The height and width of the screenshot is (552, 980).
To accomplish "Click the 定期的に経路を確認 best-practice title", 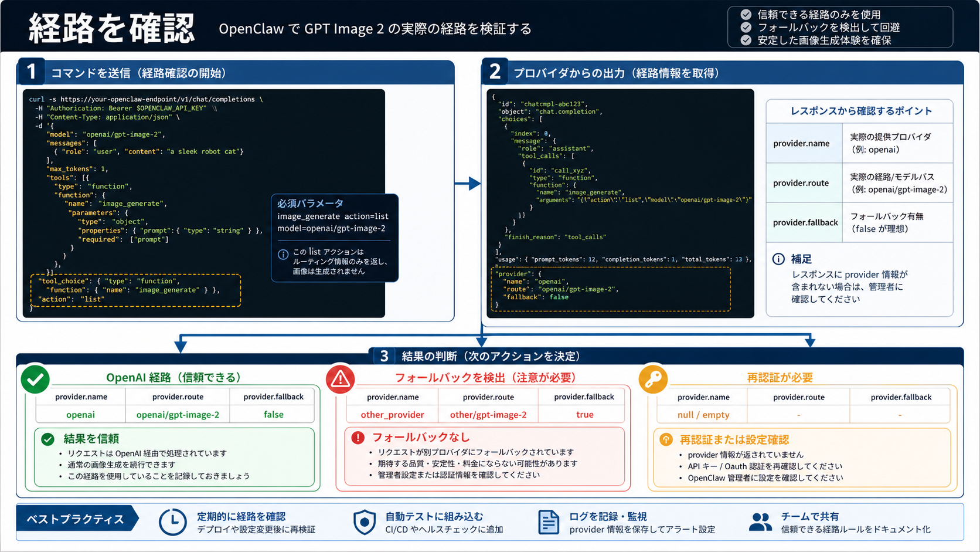I will coord(241,516).
